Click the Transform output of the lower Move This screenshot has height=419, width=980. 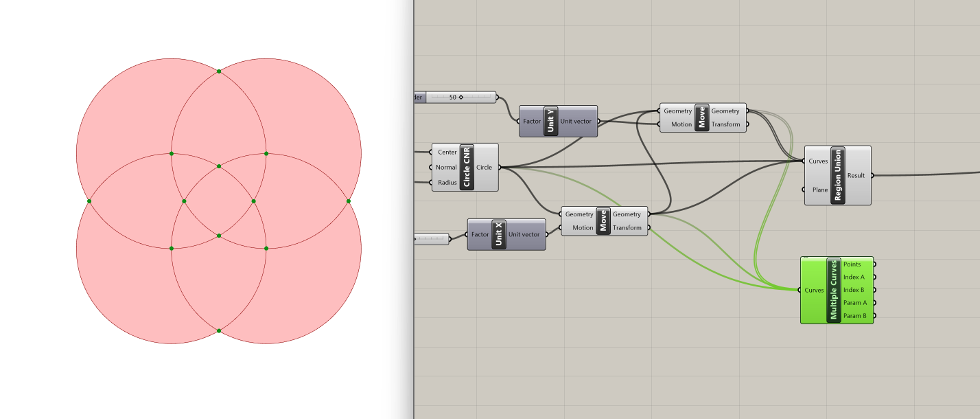click(627, 227)
